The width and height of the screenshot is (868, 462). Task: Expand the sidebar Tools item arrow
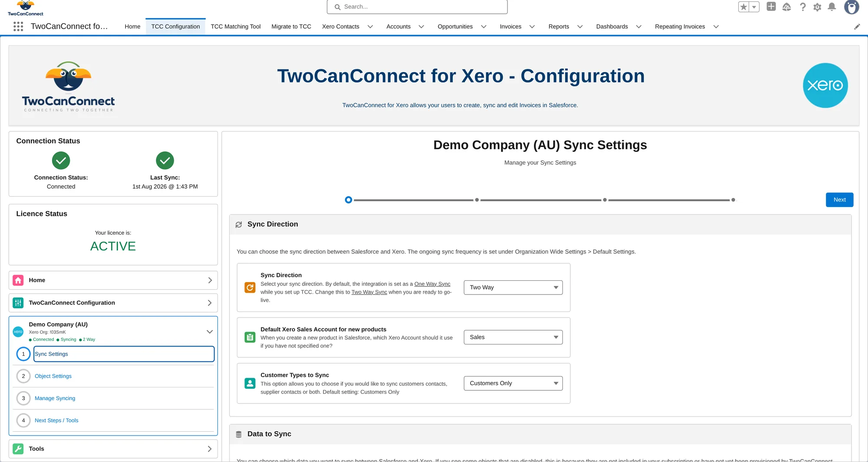tap(210, 449)
